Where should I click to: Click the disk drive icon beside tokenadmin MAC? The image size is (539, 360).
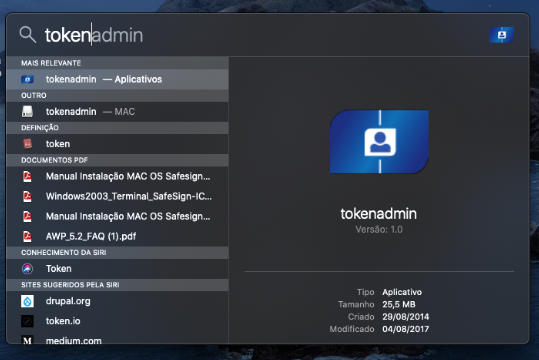tap(28, 111)
